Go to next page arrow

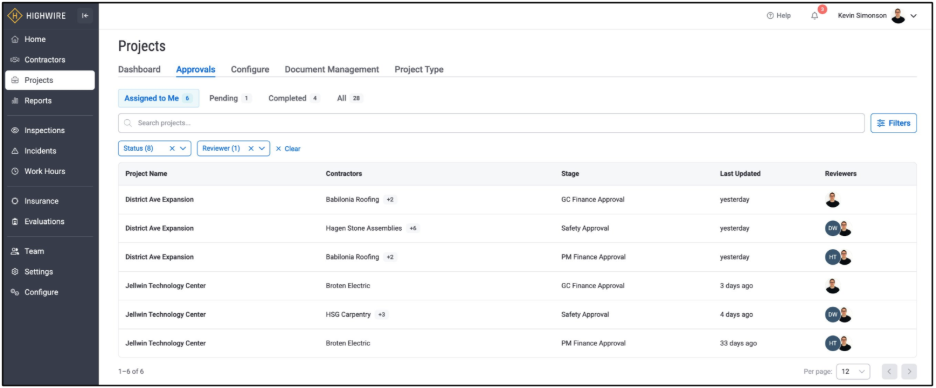[909, 371]
